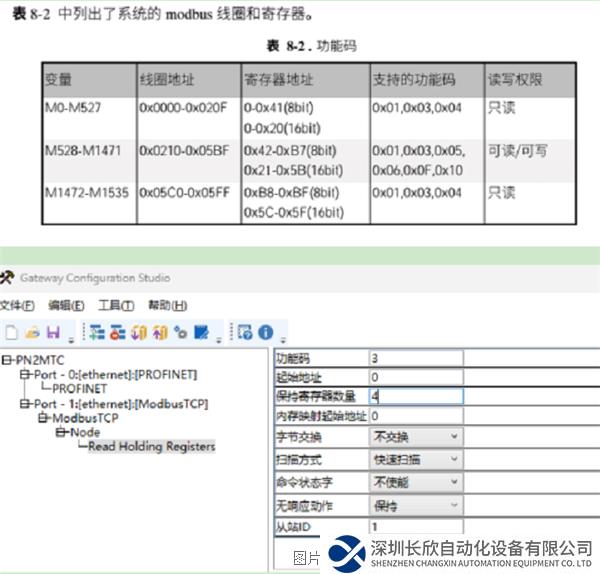Screen dimensions: 600x574
Task: Click the 保持寄存器数量 input field
Action: click(x=416, y=395)
